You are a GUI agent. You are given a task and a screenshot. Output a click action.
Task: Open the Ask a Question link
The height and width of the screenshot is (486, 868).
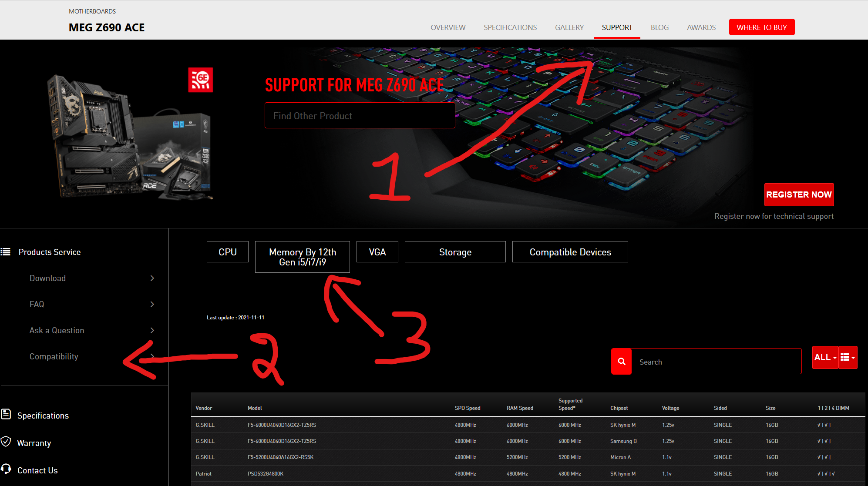coord(57,330)
